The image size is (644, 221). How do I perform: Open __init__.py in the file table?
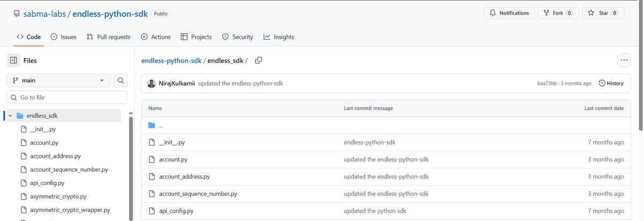click(172, 142)
